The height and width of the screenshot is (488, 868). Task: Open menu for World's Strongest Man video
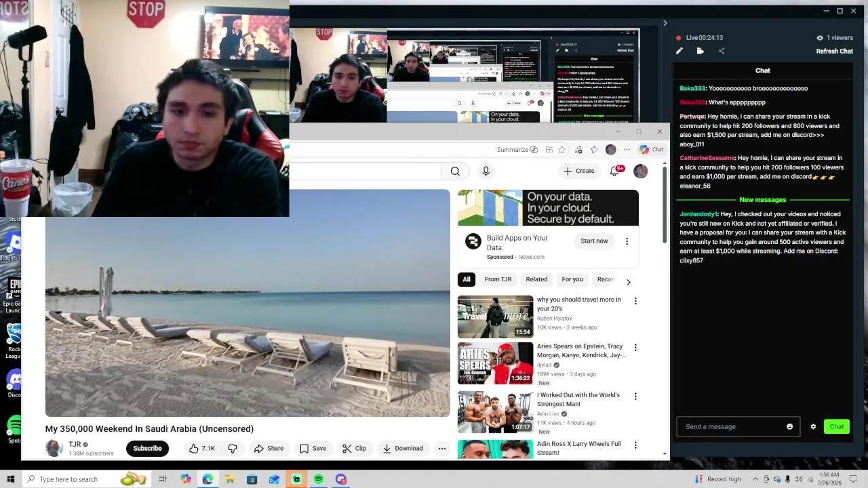pyautogui.click(x=635, y=396)
